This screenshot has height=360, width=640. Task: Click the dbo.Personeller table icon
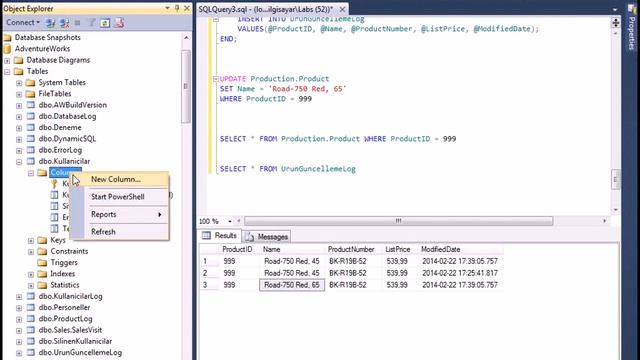tap(31, 307)
